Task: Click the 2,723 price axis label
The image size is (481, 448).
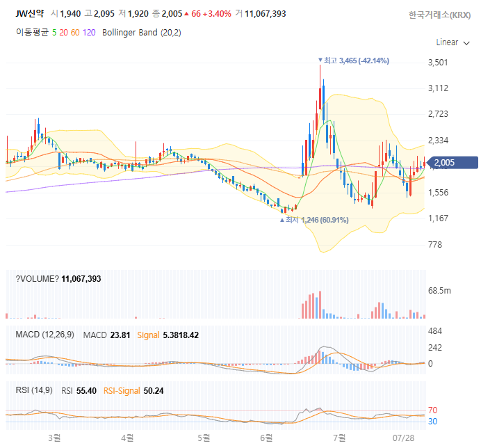Action: pyautogui.click(x=438, y=114)
